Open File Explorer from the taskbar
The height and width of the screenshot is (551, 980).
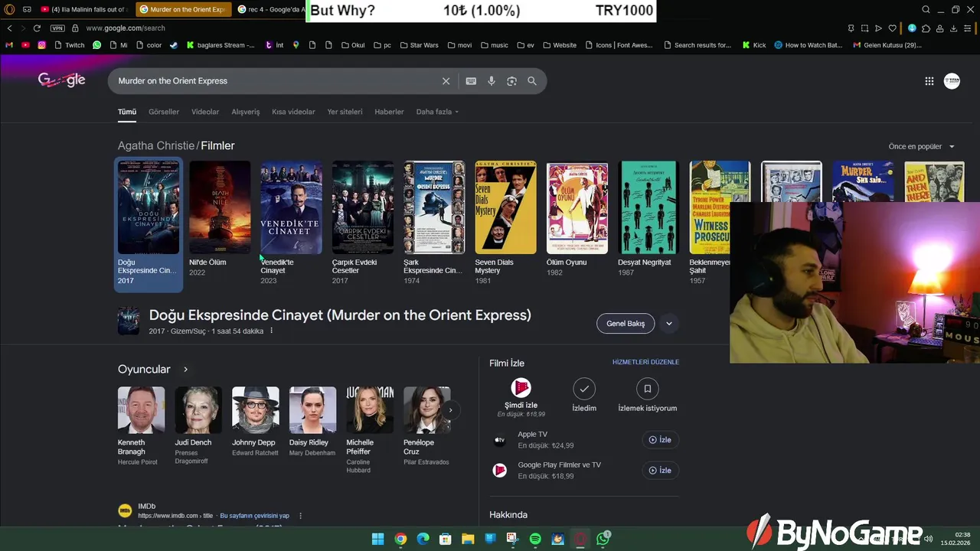pyautogui.click(x=468, y=539)
